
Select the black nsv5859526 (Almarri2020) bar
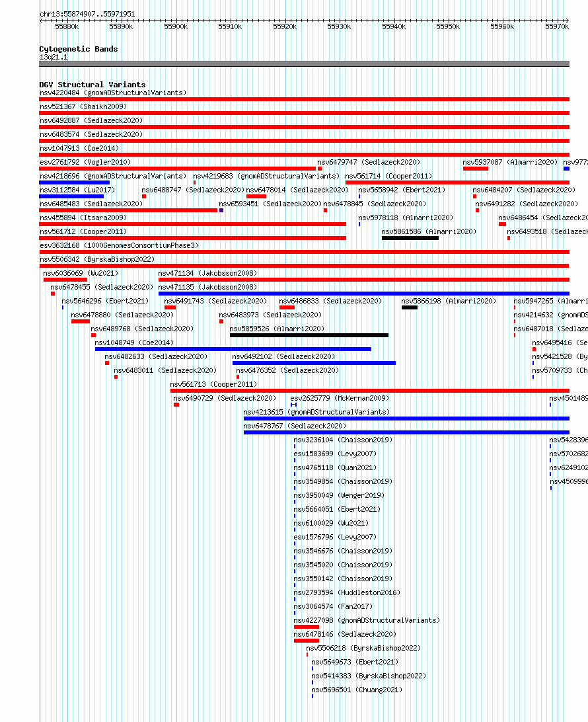point(309,335)
